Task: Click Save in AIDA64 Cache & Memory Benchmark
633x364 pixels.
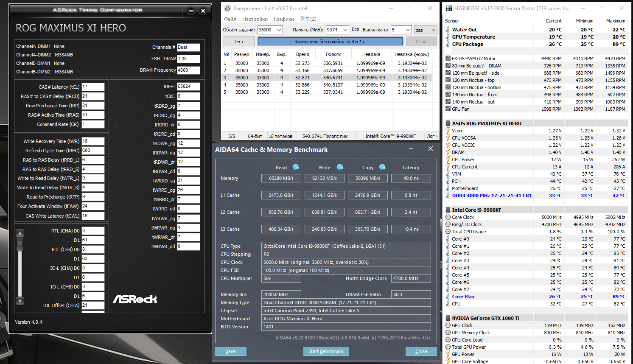Action: 230,351
